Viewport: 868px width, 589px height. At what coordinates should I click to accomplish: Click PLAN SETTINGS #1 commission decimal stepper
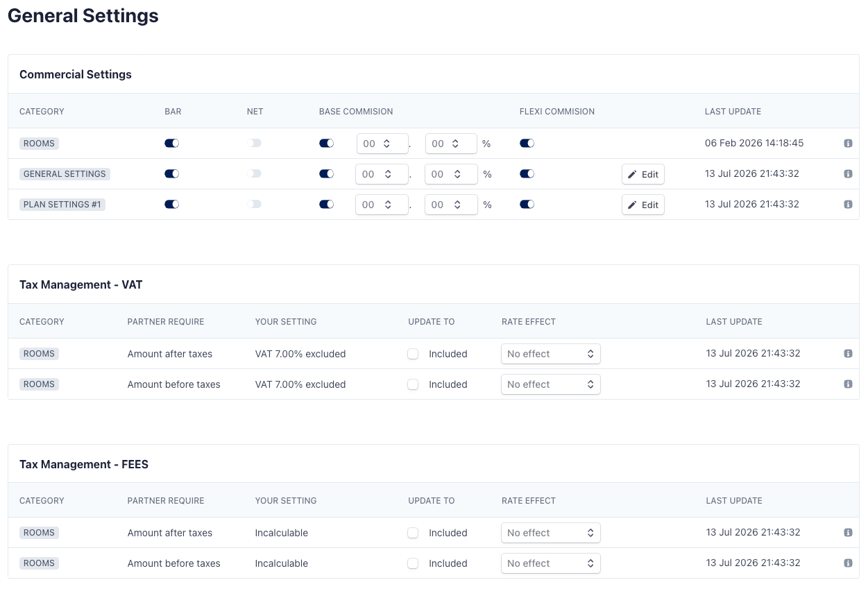click(451, 205)
